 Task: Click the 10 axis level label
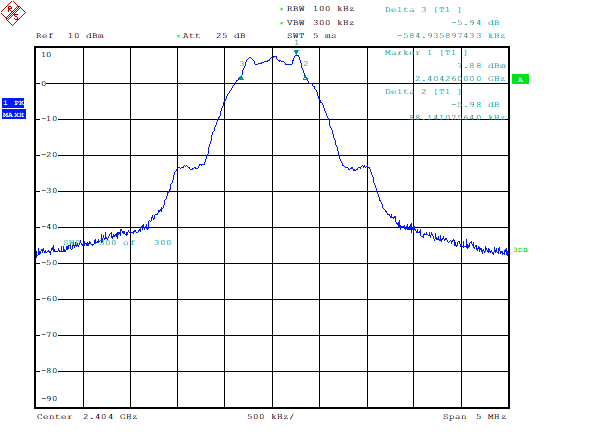coord(46,54)
